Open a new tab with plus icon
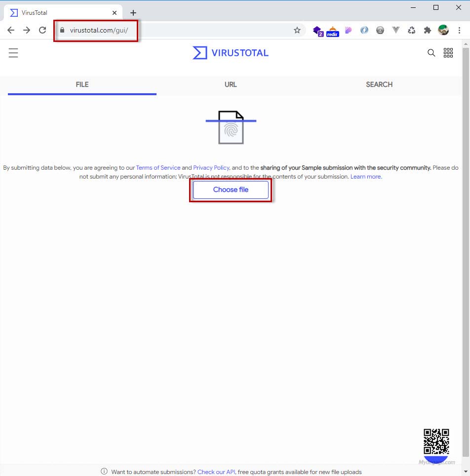The image size is (470, 476). click(x=133, y=13)
